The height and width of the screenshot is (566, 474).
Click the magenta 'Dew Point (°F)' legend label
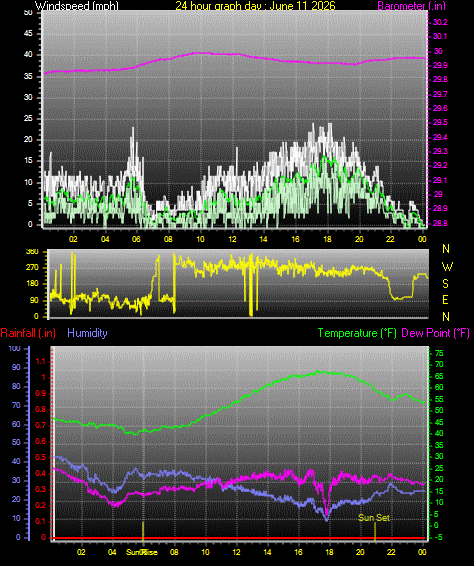pyautogui.click(x=435, y=333)
